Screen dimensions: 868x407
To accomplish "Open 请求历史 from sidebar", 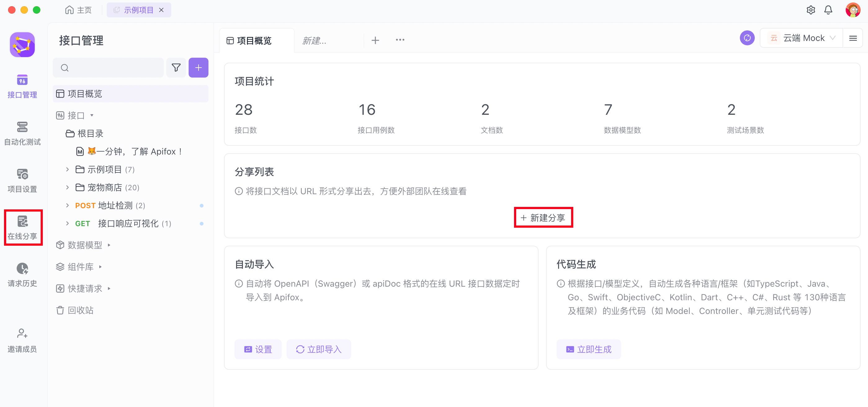I will click(22, 275).
